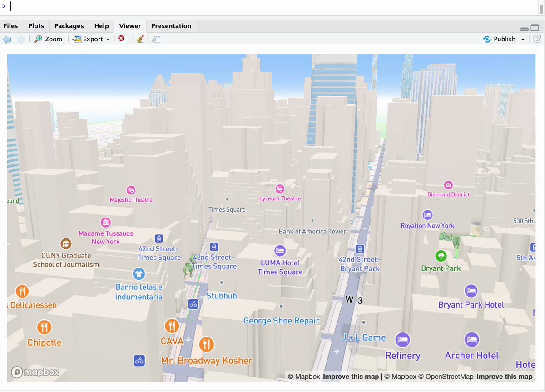Screen dimensions: 545x392
Task: Switch to the Plots tab
Action: click(36, 26)
